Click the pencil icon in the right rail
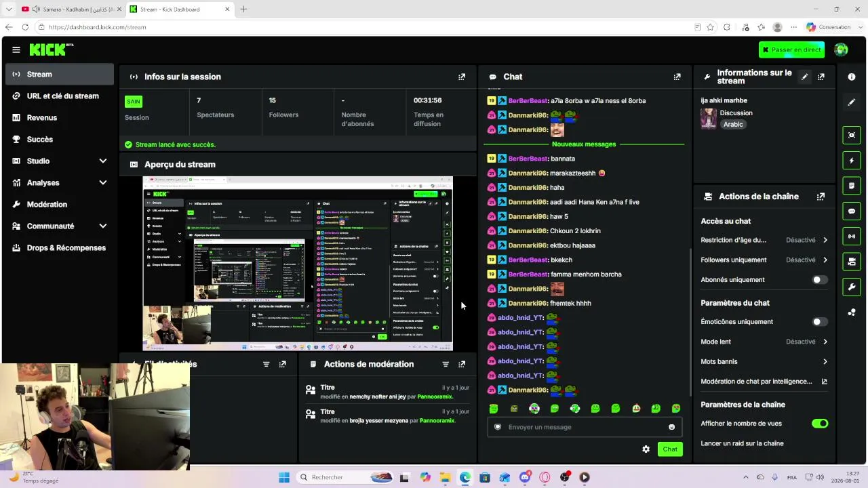This screenshot has width=868, height=488. 852,102
